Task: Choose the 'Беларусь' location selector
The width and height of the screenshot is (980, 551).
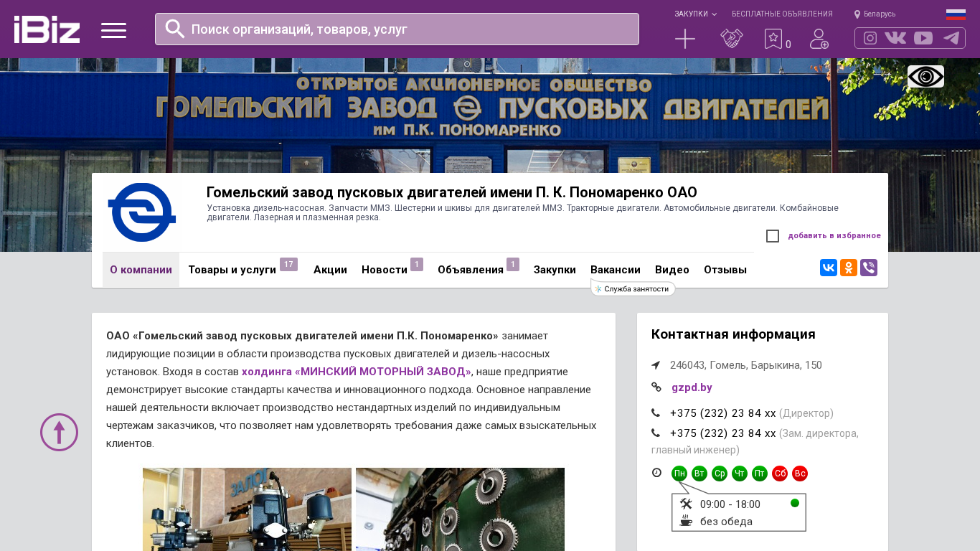Action: click(875, 14)
